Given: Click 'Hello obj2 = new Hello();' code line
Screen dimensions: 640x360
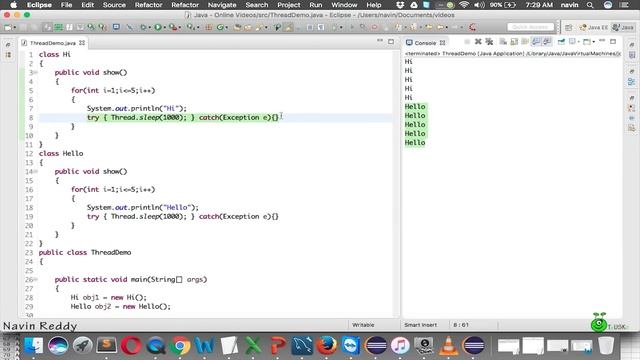Looking at the screenshot, I should coord(120,307).
